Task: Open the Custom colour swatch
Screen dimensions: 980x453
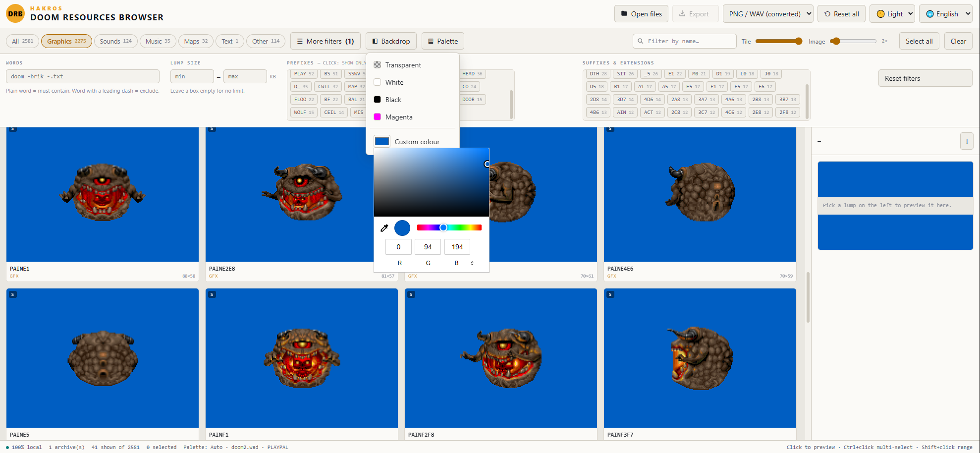Action: coord(382,142)
